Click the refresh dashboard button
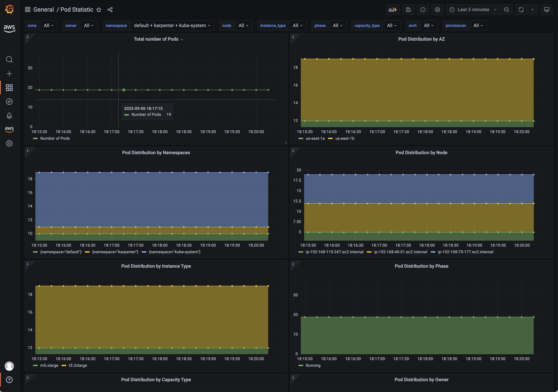 (521, 10)
